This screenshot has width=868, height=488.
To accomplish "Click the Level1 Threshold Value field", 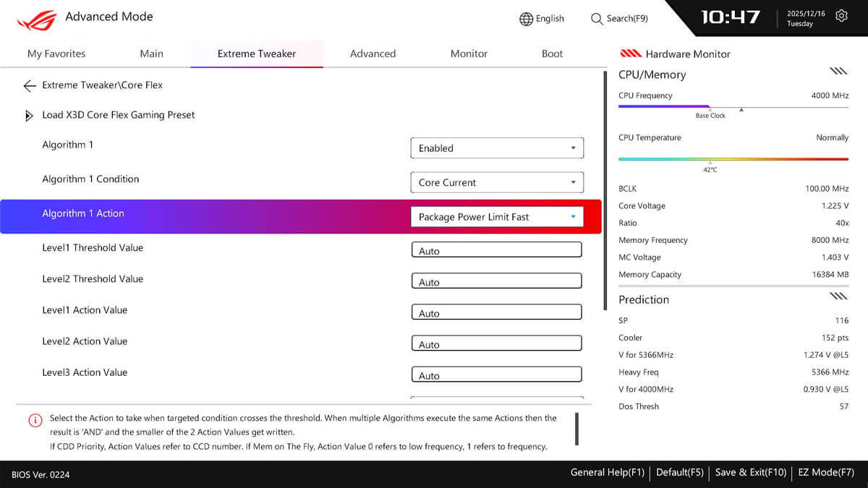I will coord(497,250).
